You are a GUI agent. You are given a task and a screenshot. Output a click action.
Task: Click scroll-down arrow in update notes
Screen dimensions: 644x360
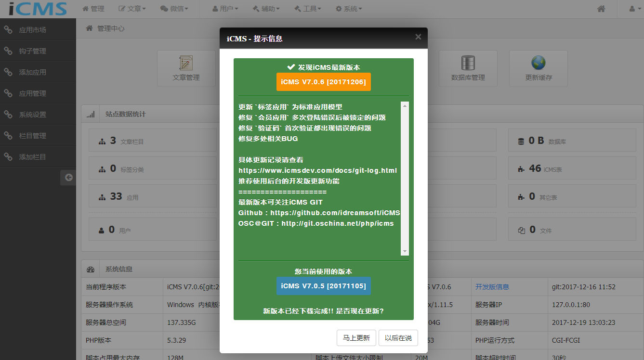pos(405,251)
